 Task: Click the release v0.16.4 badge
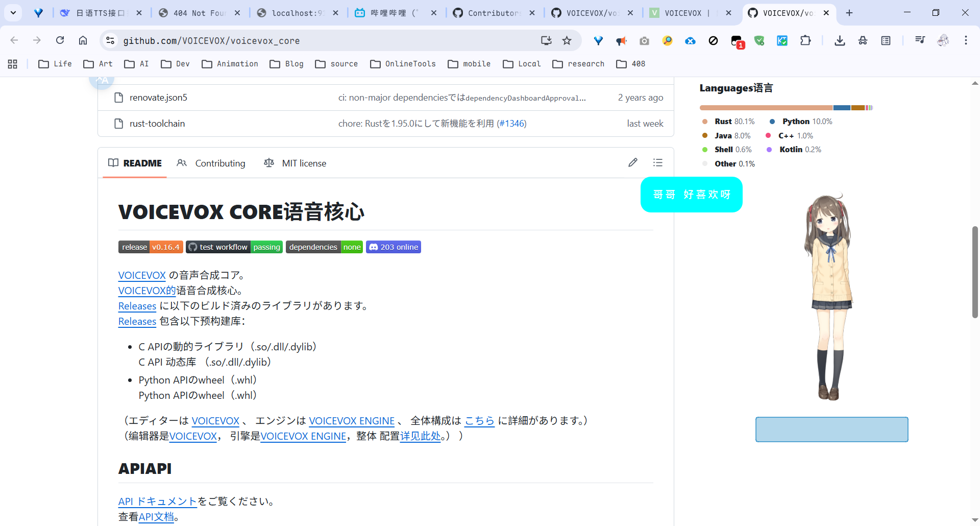[x=151, y=247]
